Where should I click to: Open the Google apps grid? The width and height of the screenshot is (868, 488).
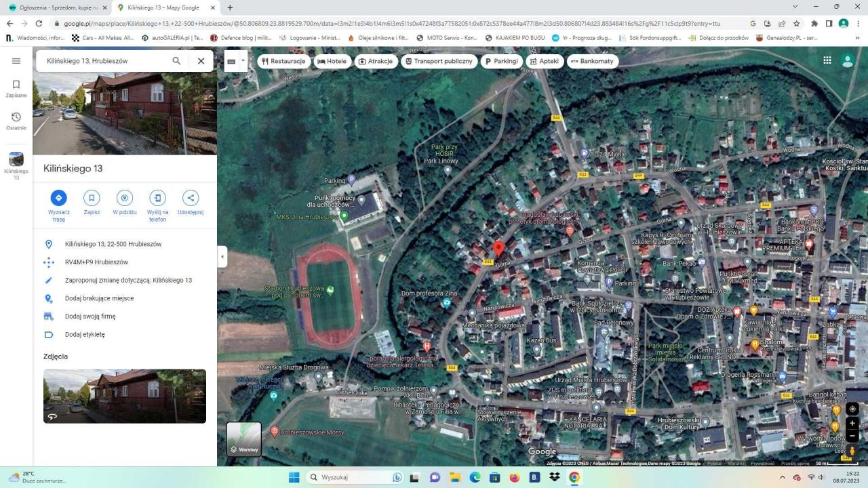827,60
